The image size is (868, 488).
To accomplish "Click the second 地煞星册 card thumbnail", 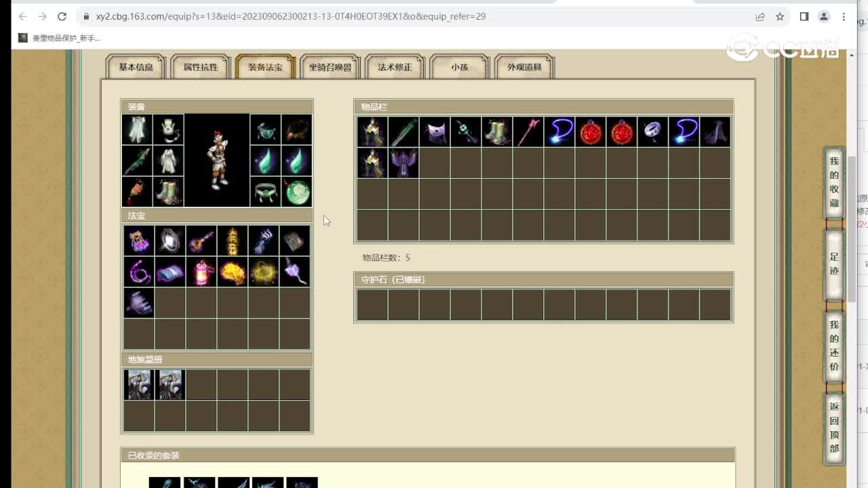I will [x=170, y=384].
